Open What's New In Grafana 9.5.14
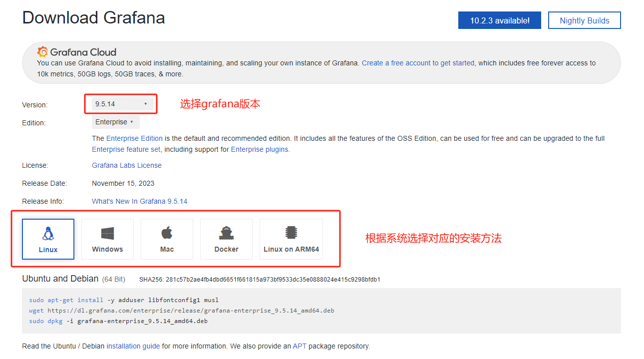The image size is (644, 359). (x=140, y=201)
